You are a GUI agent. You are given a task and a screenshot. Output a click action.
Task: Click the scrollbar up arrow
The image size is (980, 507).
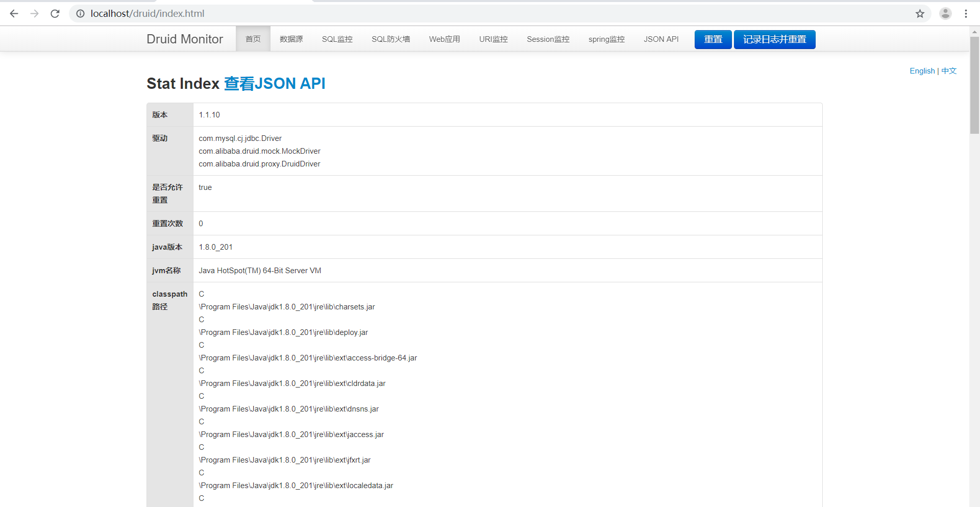point(974,31)
